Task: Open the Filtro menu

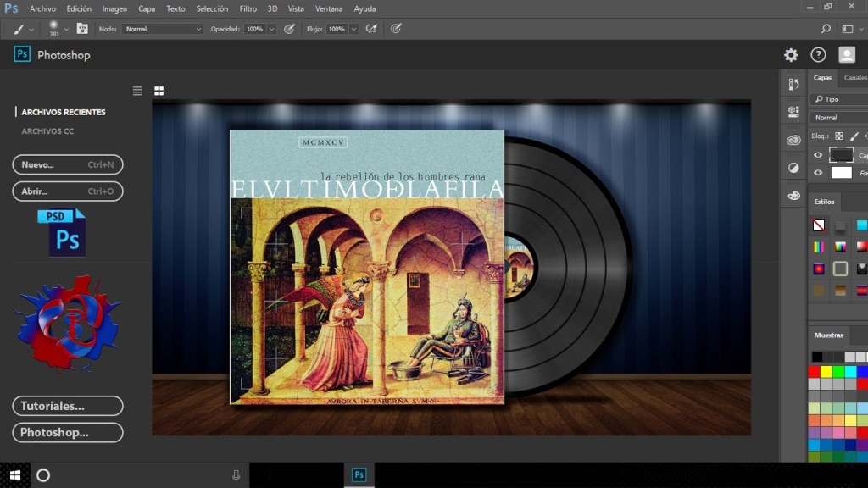Action: [x=248, y=8]
